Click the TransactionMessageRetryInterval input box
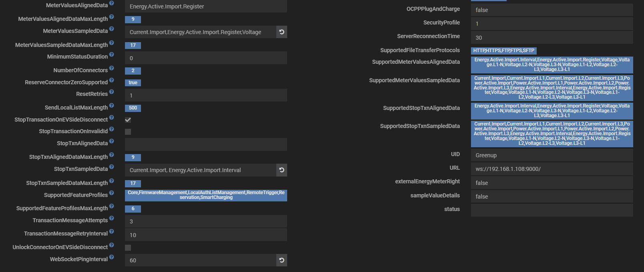Viewport: 644px width, 272px height. click(206, 235)
